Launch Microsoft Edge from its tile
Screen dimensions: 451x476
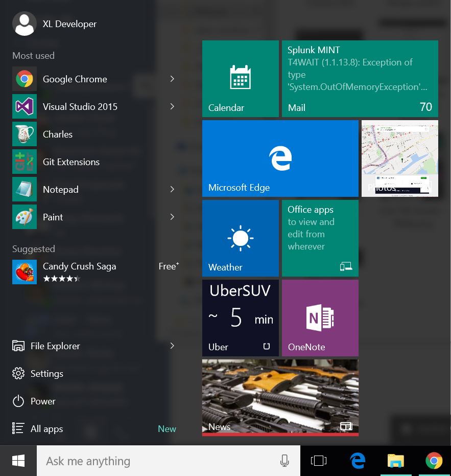[x=280, y=158]
